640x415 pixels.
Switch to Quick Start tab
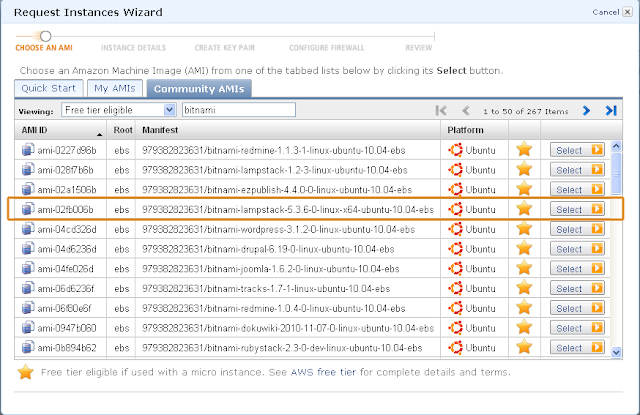tap(49, 88)
